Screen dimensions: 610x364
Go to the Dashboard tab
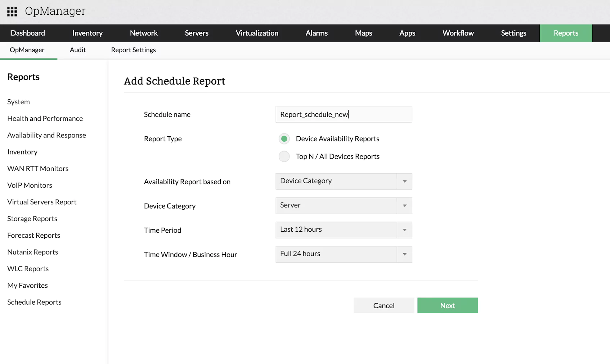[x=28, y=33]
